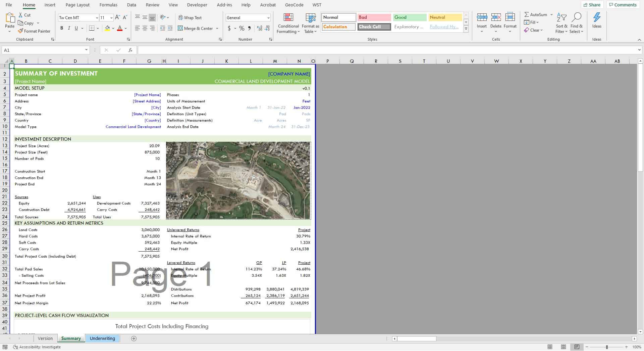The width and height of the screenshot is (644, 351).
Task: Expand the cell styles gallery
Action: click(x=466, y=28)
